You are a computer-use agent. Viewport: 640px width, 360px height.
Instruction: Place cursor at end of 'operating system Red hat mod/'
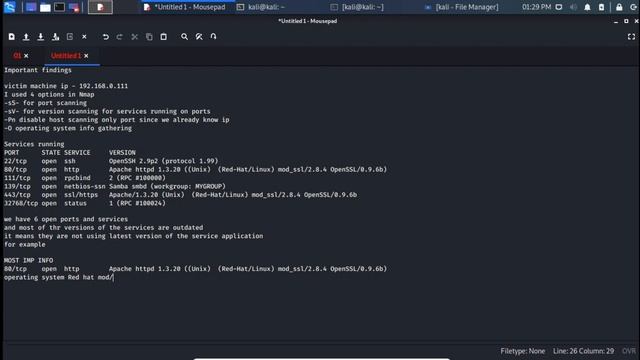113,278
